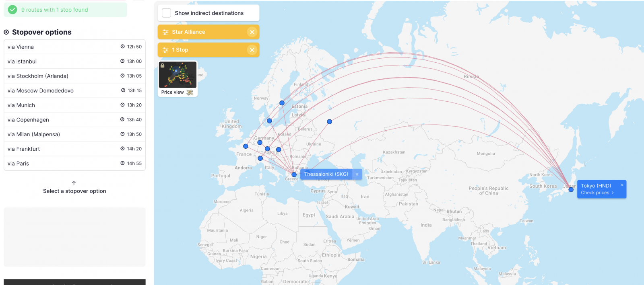Choose the via Frankfurt stopover
644x285 pixels.
(x=74, y=149)
